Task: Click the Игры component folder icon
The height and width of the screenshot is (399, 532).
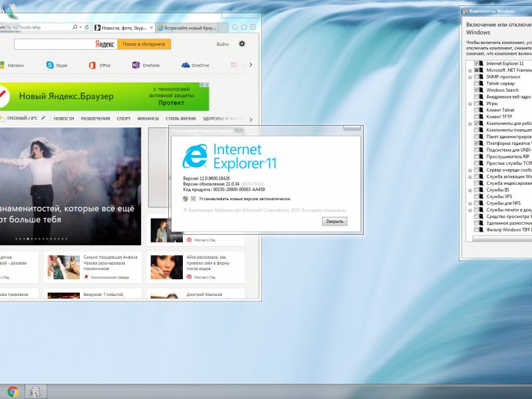Action: [481, 104]
